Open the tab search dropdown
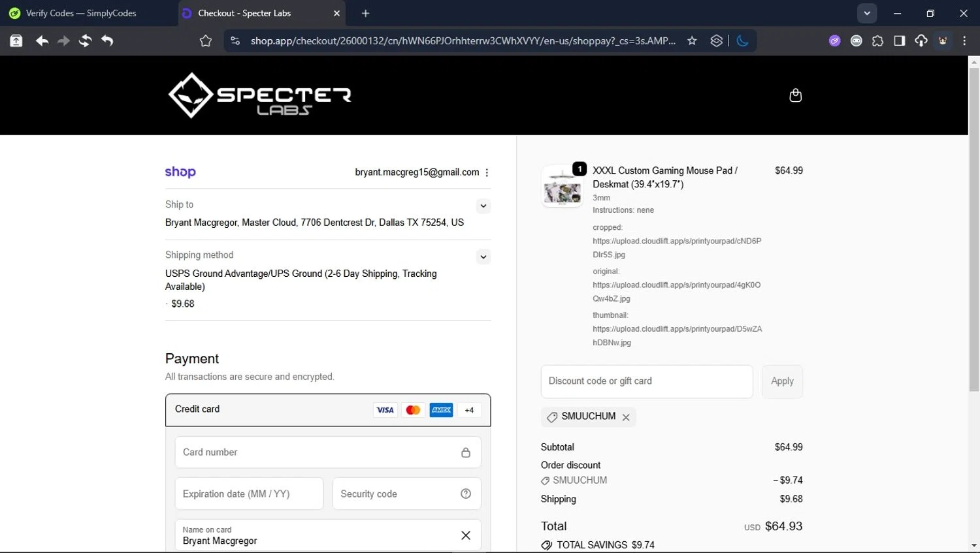Image resolution: width=980 pixels, height=553 pixels. point(867,13)
